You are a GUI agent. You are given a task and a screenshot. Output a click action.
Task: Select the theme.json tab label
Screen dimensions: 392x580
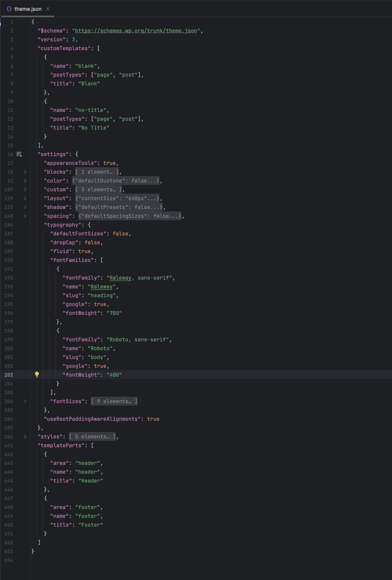[28, 9]
